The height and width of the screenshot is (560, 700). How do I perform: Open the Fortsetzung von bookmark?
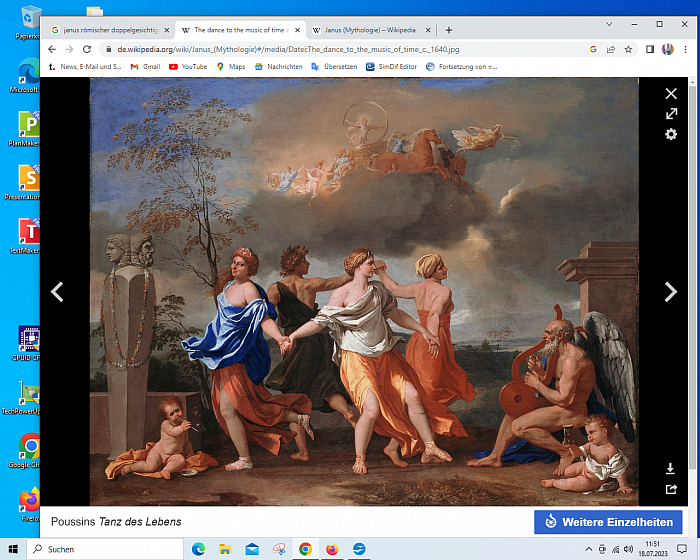[x=462, y=67]
